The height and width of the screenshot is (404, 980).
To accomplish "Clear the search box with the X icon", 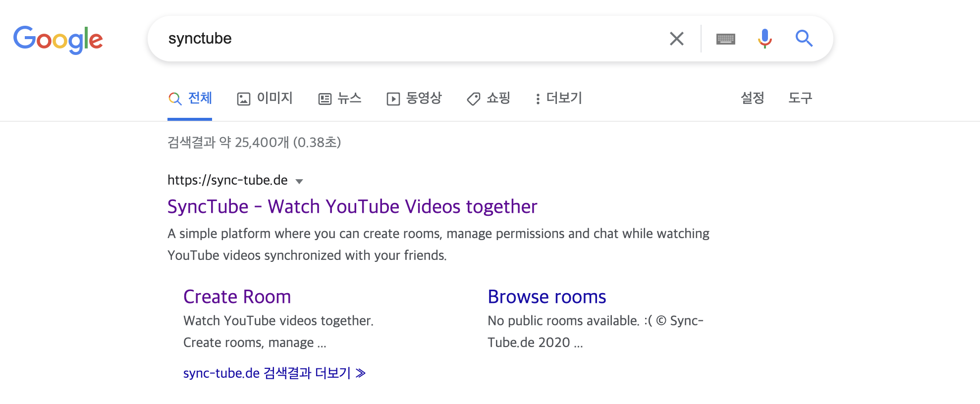I will (x=676, y=39).
